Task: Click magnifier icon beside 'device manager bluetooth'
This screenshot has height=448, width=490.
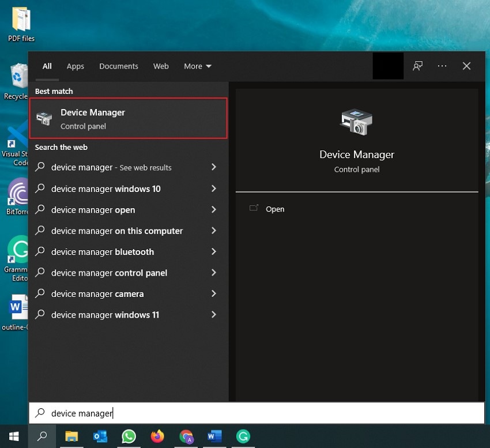Action: pos(40,251)
